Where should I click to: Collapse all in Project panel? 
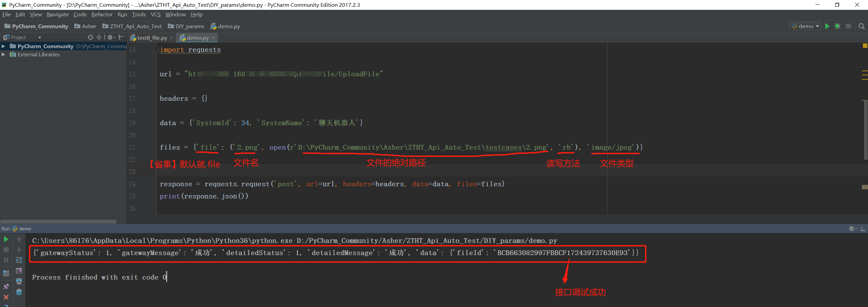click(x=99, y=37)
